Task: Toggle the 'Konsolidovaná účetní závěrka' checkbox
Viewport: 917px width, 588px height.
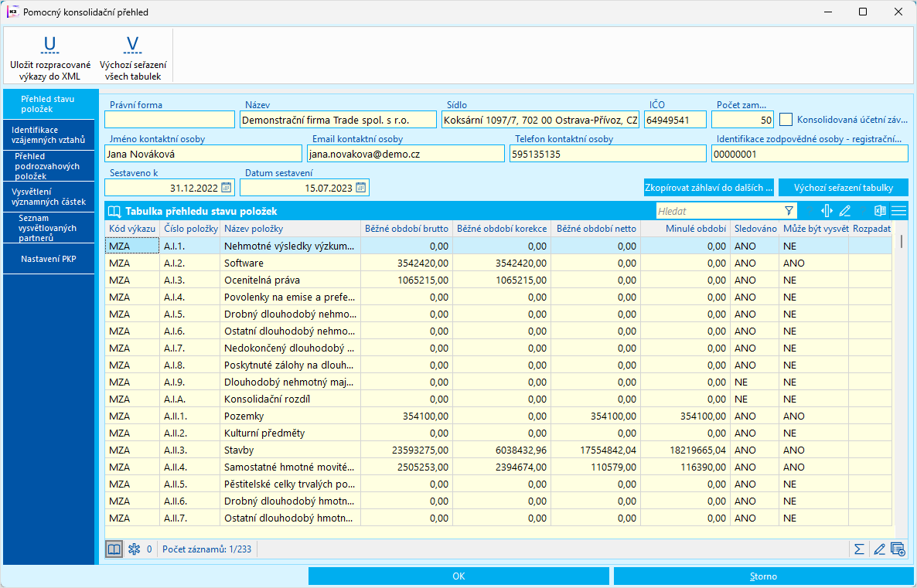Action: point(786,120)
